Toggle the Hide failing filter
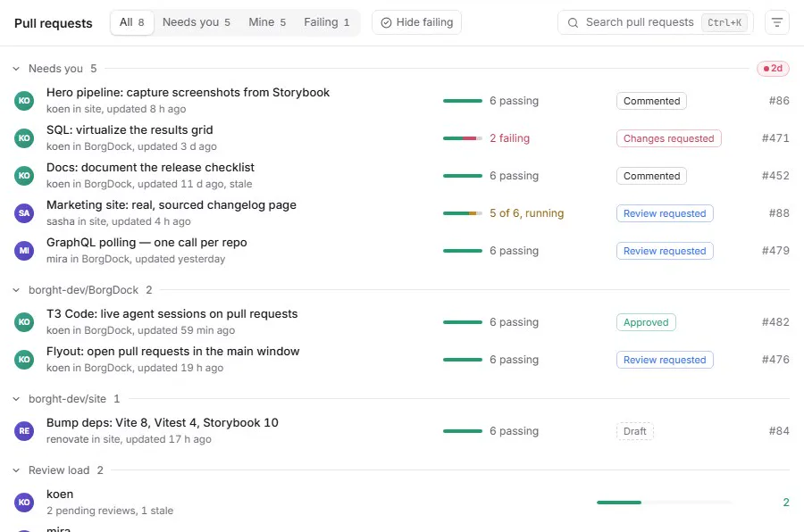Screen dimensions: 804x532 pos(416,22)
